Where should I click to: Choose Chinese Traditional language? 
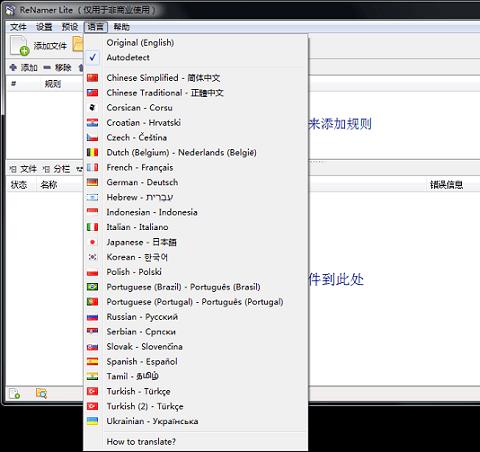[x=196, y=93]
